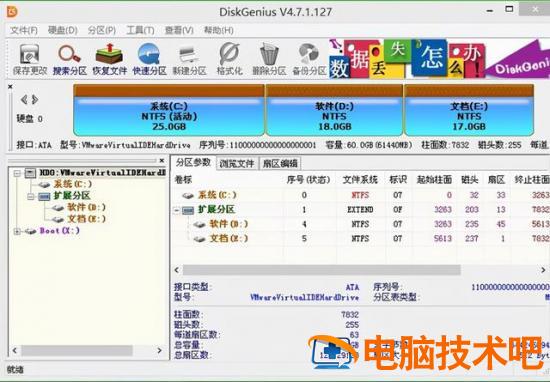The height and width of the screenshot is (382, 550).
Task: Select the 文档(E:) partition block in disk map
Action: 469,110
